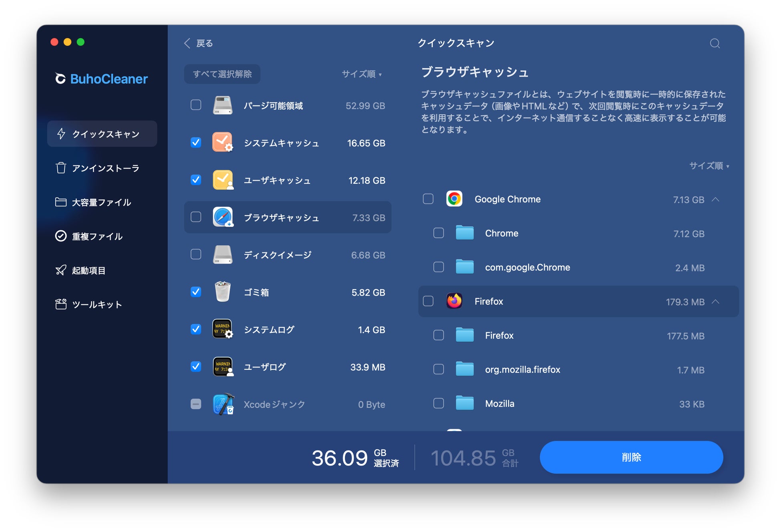Click the Google Chrome app icon
This screenshot has height=532, width=781.
point(454,199)
